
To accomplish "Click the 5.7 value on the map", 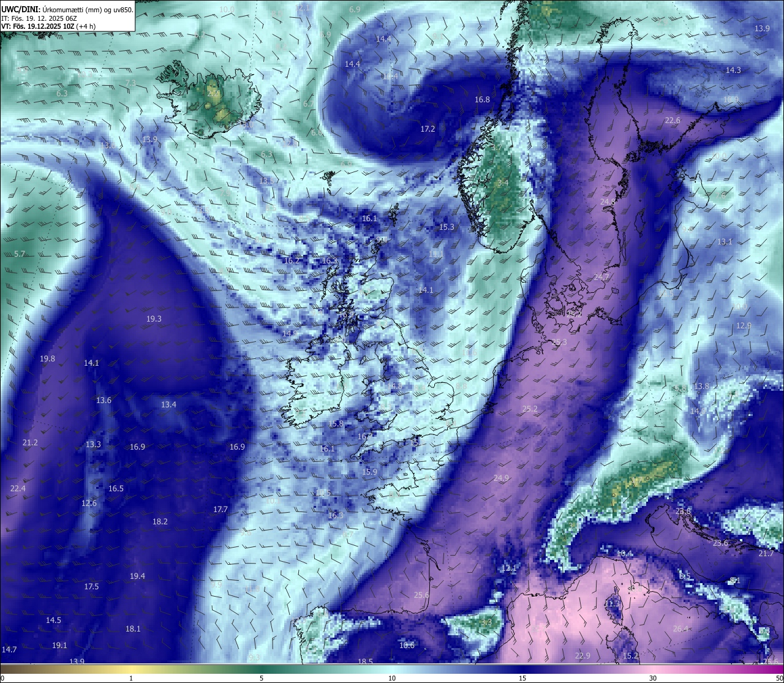I will coord(20,254).
